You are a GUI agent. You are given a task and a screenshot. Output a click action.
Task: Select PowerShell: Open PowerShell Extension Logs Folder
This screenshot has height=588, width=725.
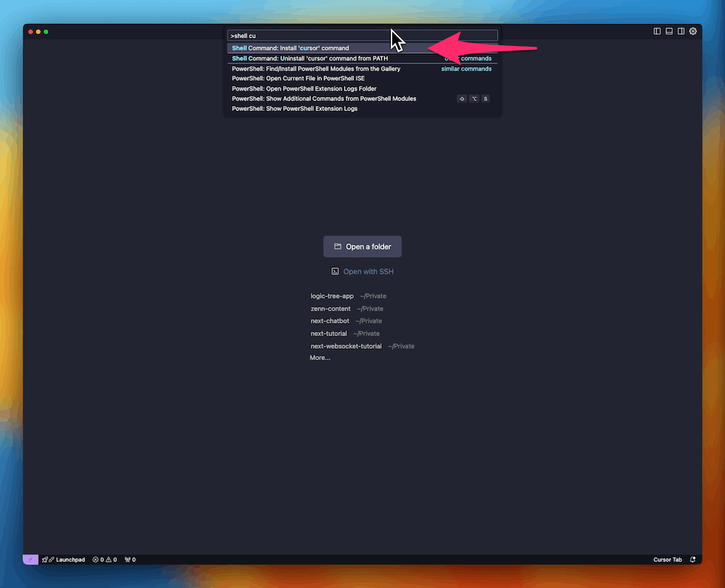[x=362, y=88]
